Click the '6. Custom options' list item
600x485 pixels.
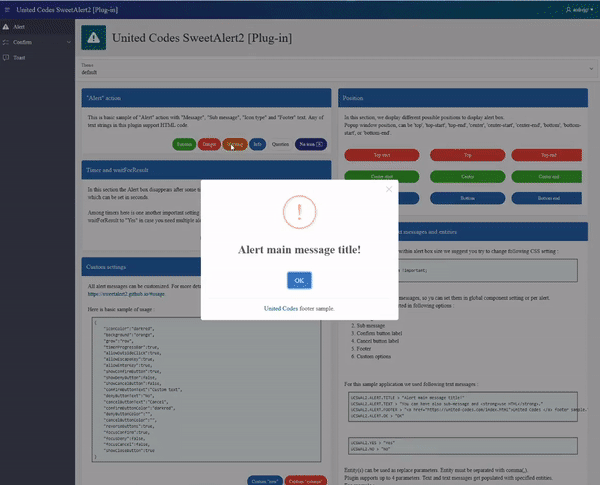tap(371, 356)
